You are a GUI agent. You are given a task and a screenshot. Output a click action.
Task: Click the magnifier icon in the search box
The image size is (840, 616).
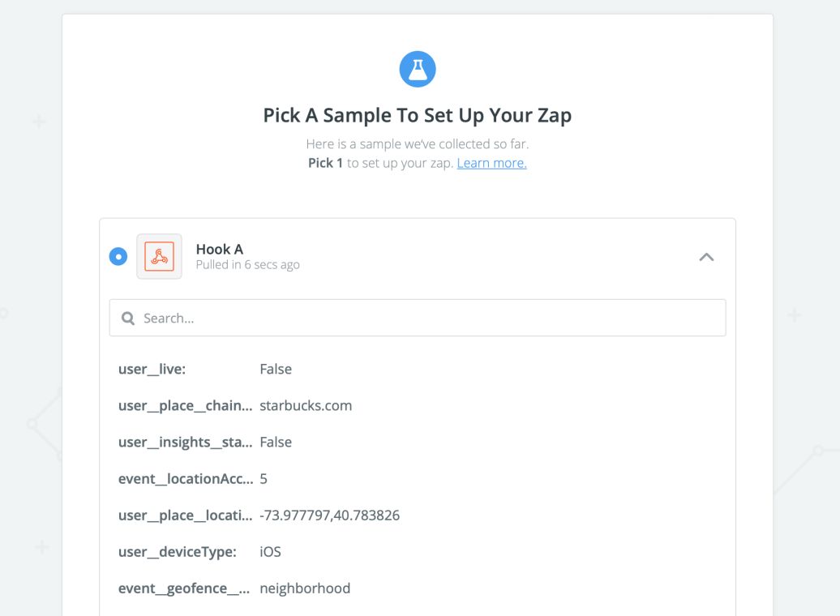click(128, 319)
